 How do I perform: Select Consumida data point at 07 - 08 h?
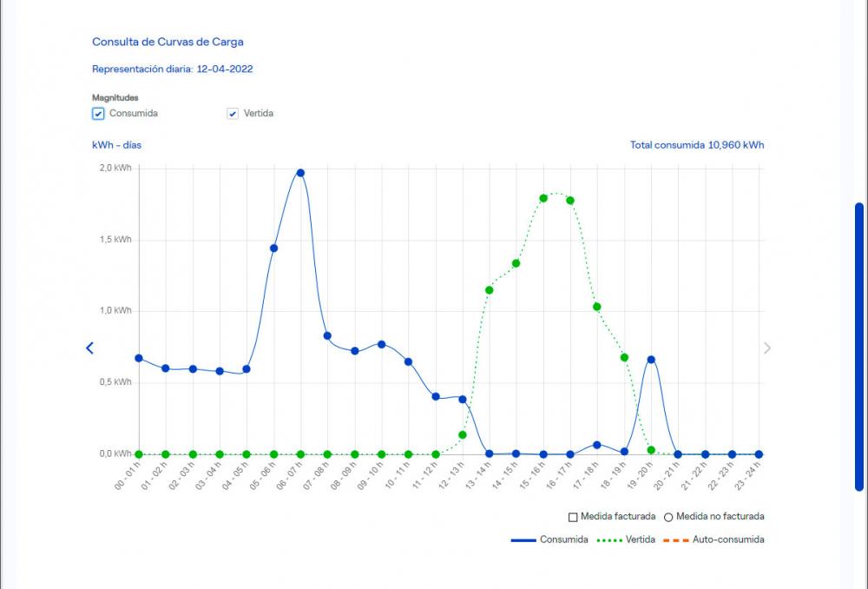pyautogui.click(x=327, y=336)
